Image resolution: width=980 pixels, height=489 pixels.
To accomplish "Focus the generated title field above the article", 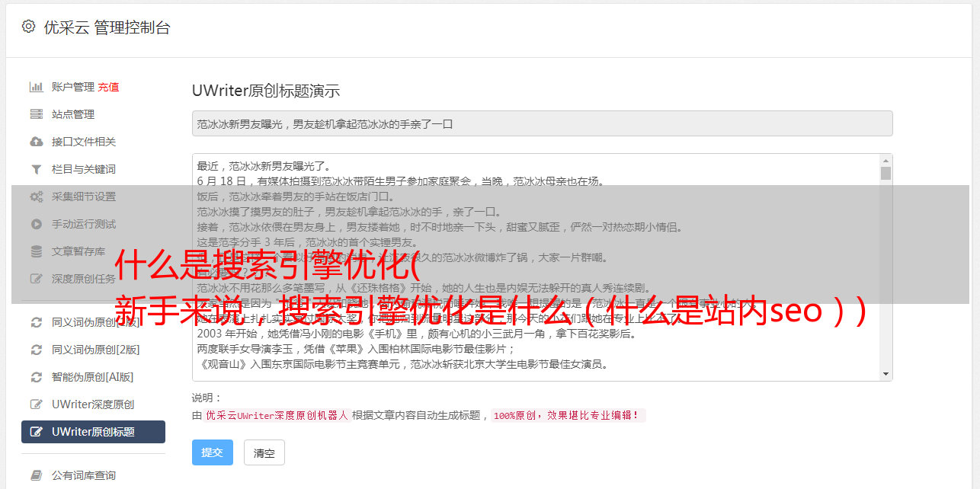I will [x=542, y=123].
